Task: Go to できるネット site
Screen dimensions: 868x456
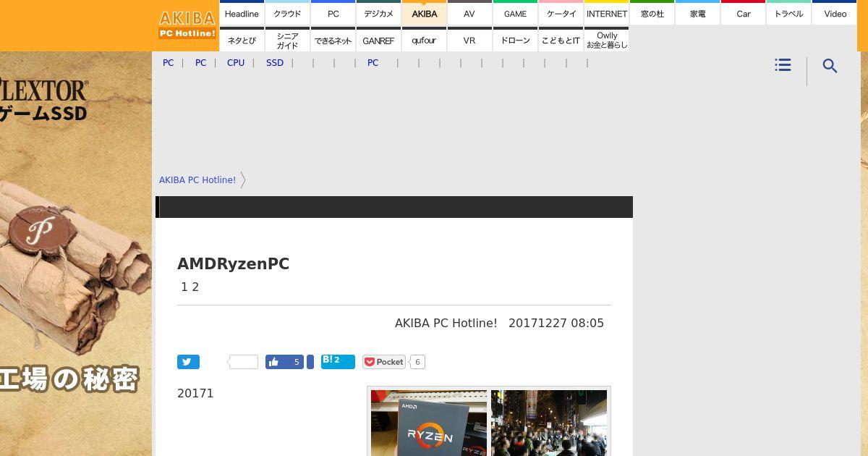Action: click(x=333, y=40)
